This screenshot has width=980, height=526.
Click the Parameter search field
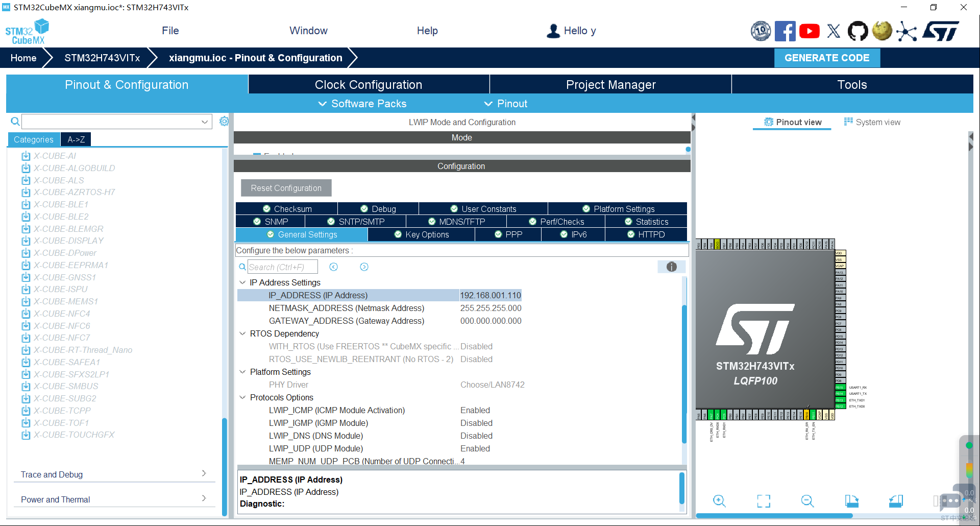(283, 267)
